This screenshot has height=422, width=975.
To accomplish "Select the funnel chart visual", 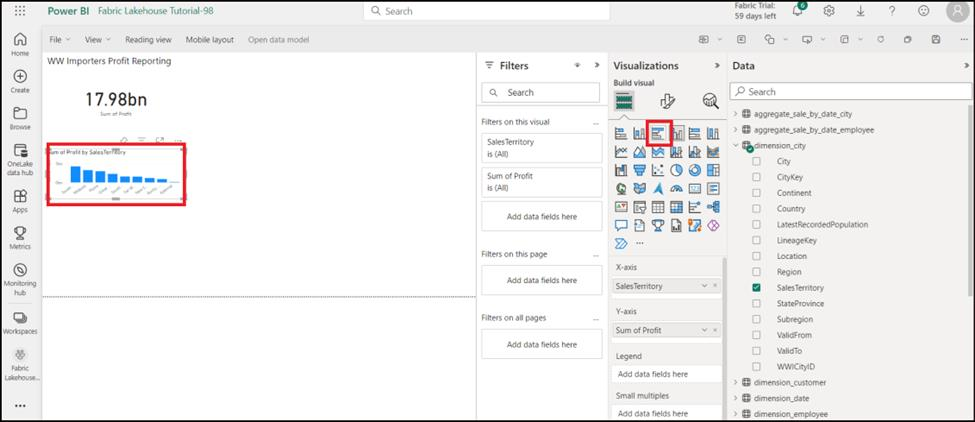I will 639,170.
